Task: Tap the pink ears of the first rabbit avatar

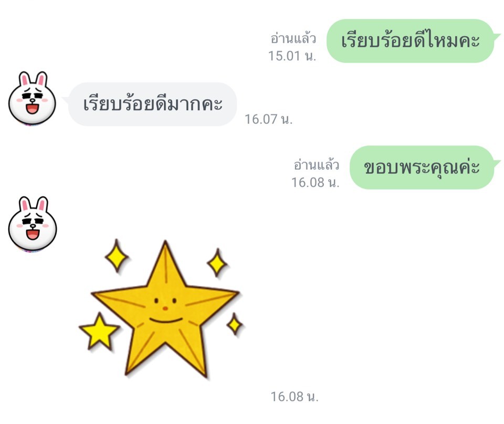Action: pos(33,79)
